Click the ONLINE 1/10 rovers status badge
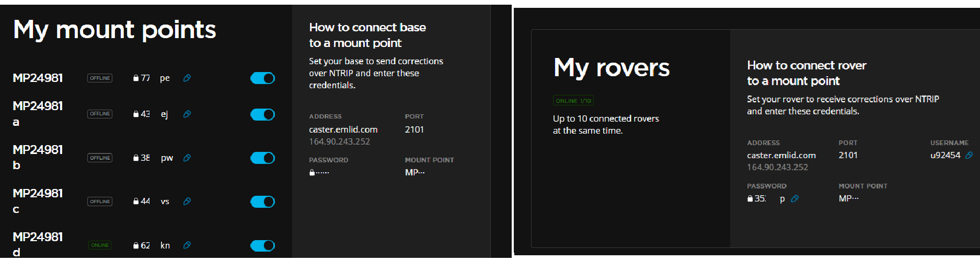 click(573, 101)
